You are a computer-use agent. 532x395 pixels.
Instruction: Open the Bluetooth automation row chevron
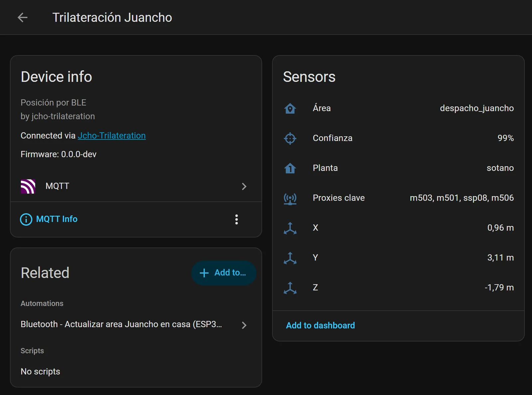tap(244, 325)
